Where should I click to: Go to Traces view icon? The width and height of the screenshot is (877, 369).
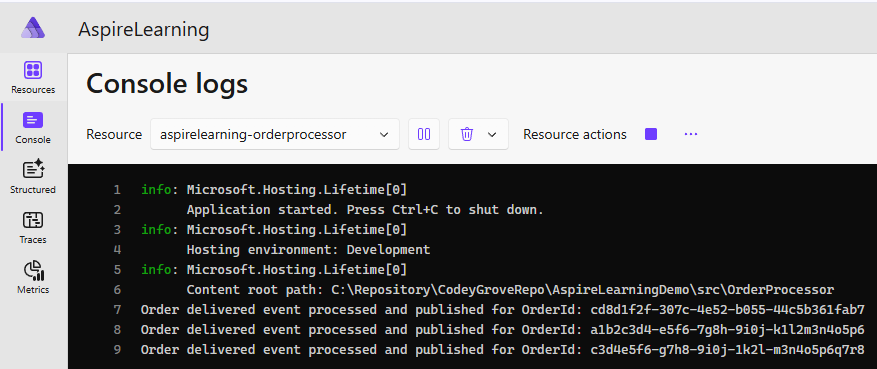tap(33, 220)
